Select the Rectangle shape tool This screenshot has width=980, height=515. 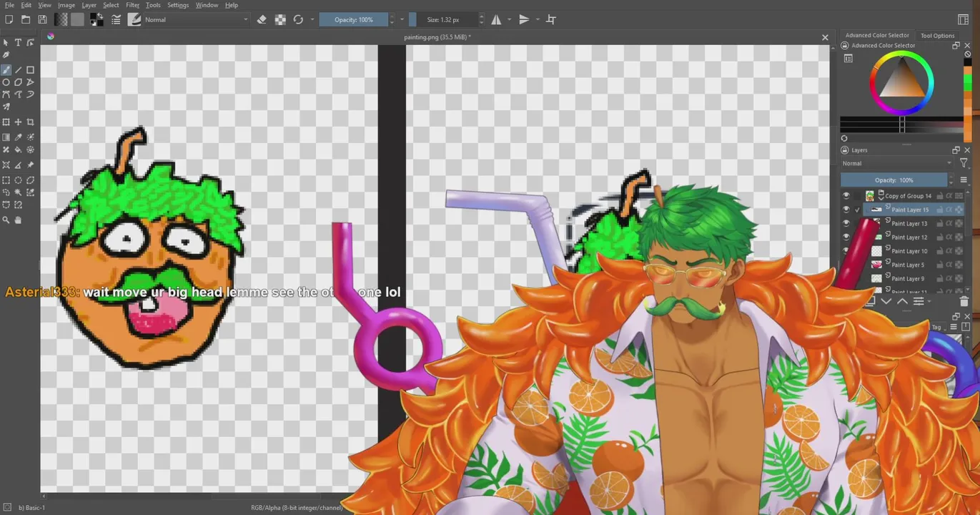click(30, 70)
